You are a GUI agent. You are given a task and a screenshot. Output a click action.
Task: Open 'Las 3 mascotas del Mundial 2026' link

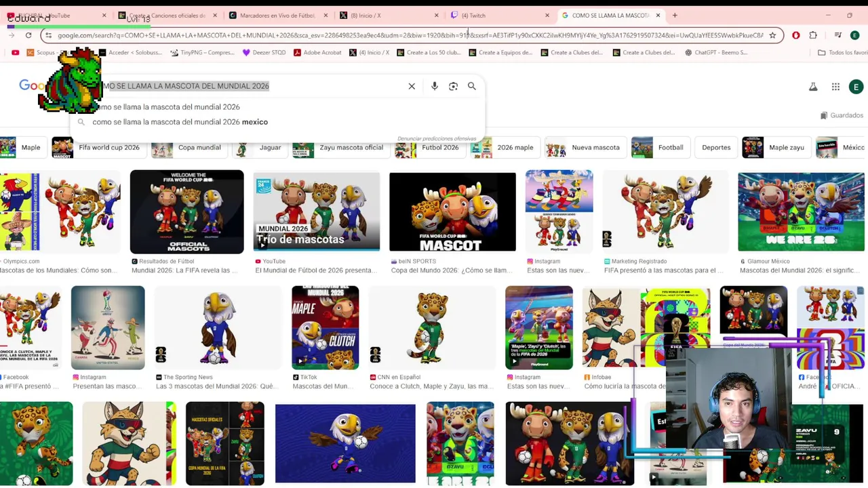coord(217,386)
